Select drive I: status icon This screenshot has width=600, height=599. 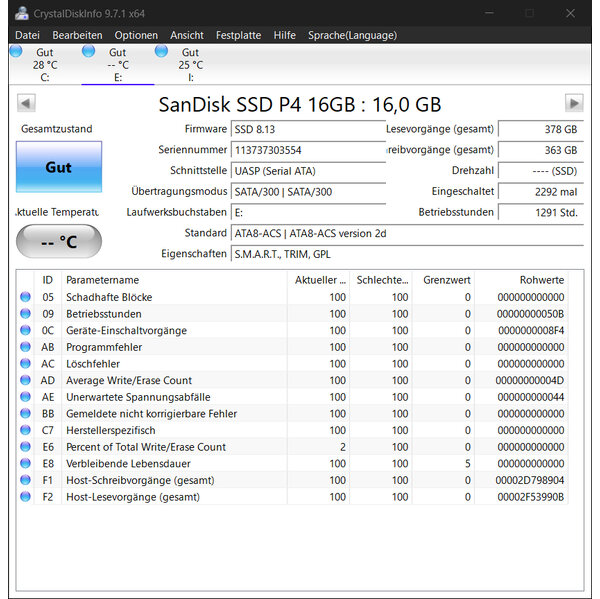tap(162, 51)
